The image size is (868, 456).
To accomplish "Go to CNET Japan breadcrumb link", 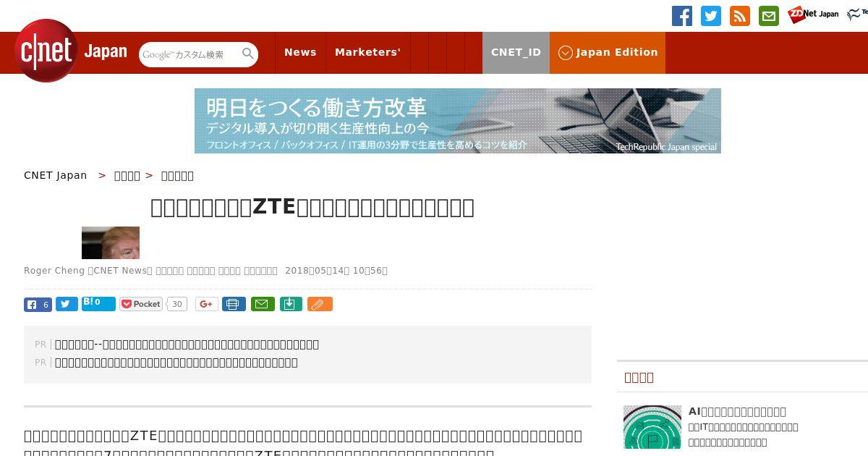I will [x=56, y=175].
